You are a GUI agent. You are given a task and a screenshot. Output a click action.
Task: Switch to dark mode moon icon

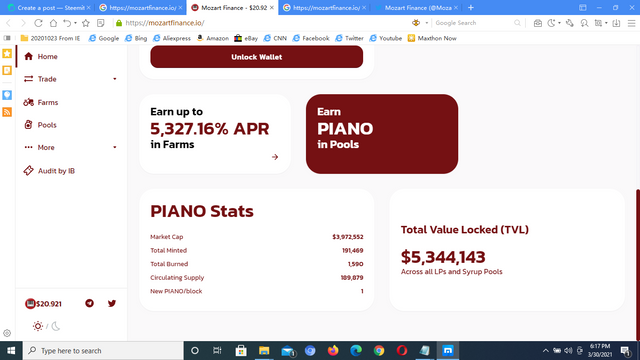(x=56, y=326)
